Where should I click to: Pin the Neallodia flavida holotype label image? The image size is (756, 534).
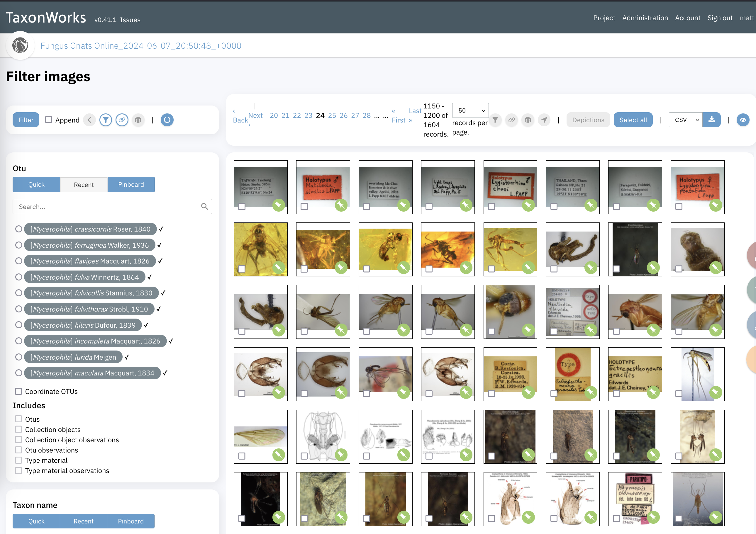[x=591, y=330]
